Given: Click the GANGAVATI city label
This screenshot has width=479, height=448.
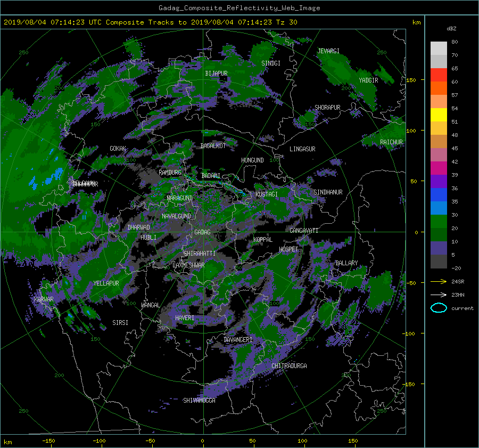Looking at the screenshot, I should point(304,231).
